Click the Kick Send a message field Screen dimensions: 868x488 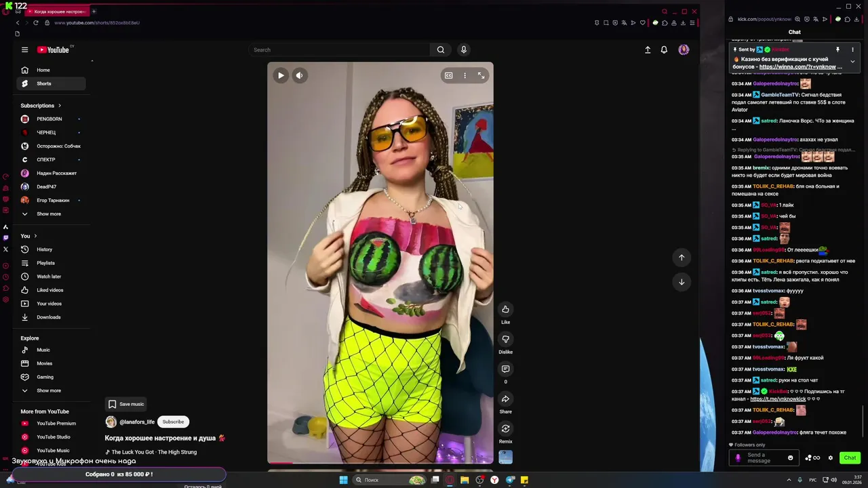click(x=763, y=457)
